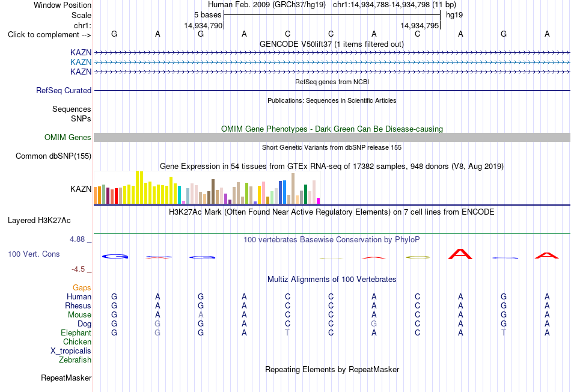Click the 14,934,790 coordinate marker
Viewport: 571px width, 392px height.
click(x=203, y=25)
